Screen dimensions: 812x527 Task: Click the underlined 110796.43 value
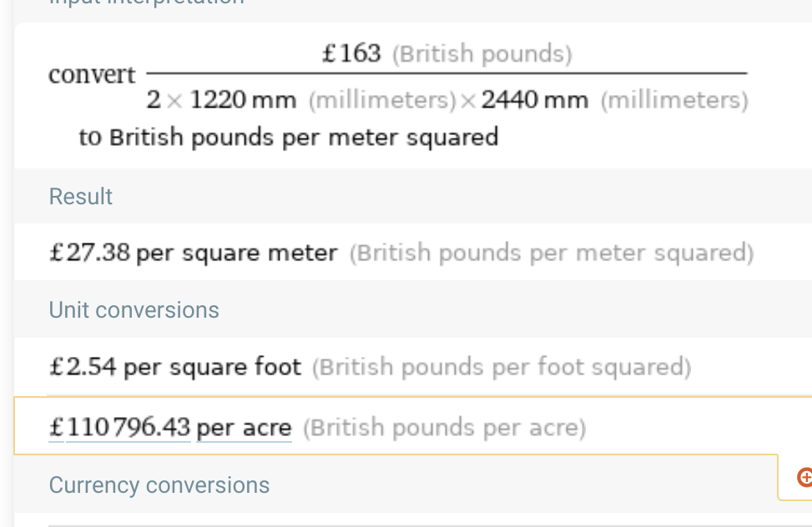tap(129, 428)
